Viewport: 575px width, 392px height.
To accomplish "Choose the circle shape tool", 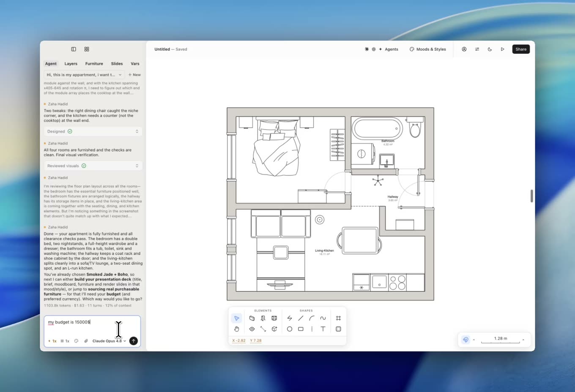I will tap(290, 329).
